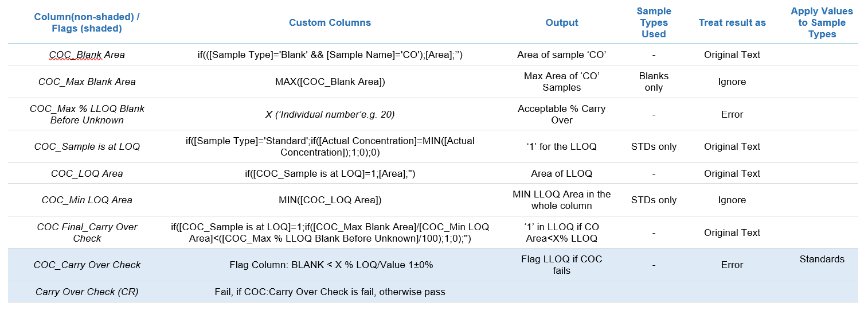Image resolution: width=868 pixels, height=310 pixels.
Task: Select the Carry Over Check (CR) row
Action: pyautogui.click(x=433, y=292)
